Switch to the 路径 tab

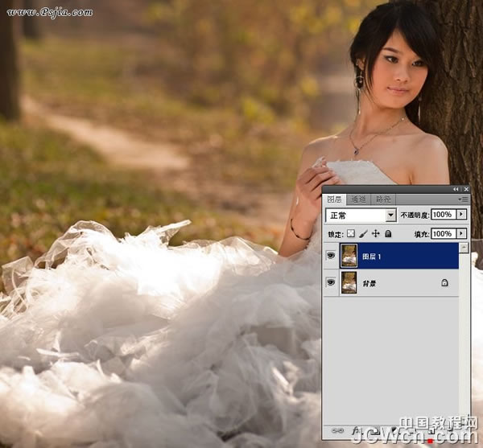[383, 199]
